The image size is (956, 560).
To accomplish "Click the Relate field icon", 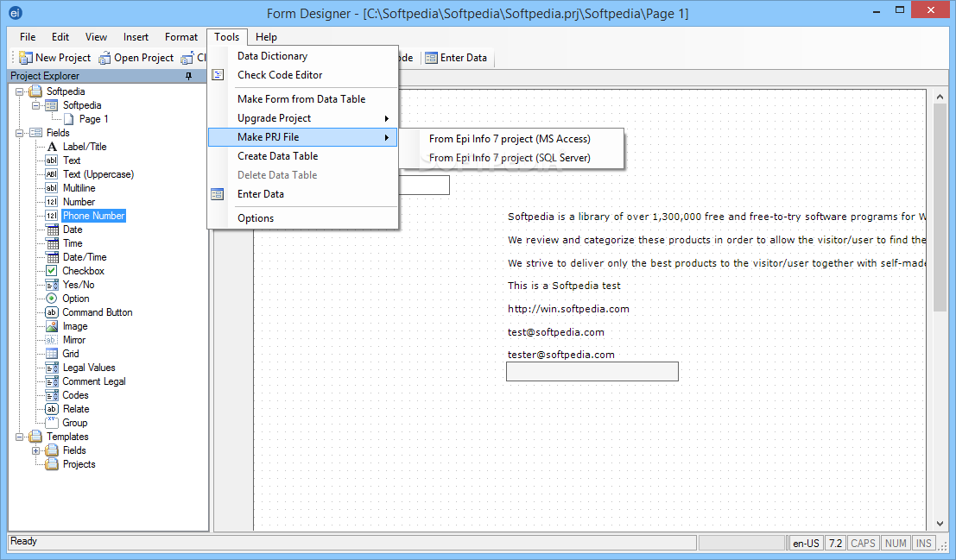I will click(52, 410).
